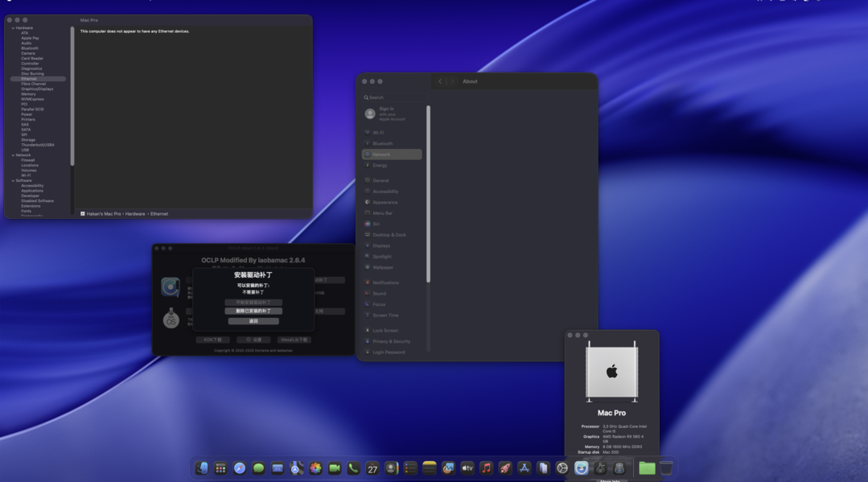This screenshot has height=482, width=868.
Task: Click the System Settings sidebar scrollbar
Action: point(428,193)
